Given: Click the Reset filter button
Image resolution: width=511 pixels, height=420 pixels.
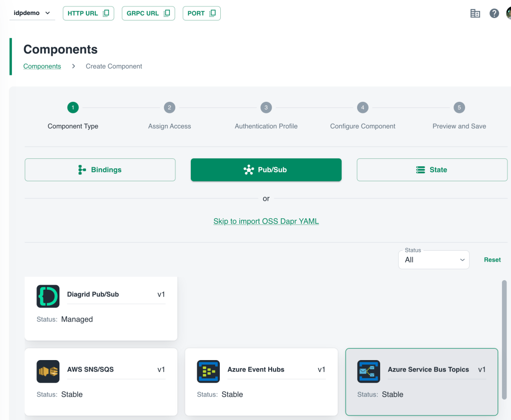Looking at the screenshot, I should click(x=492, y=260).
